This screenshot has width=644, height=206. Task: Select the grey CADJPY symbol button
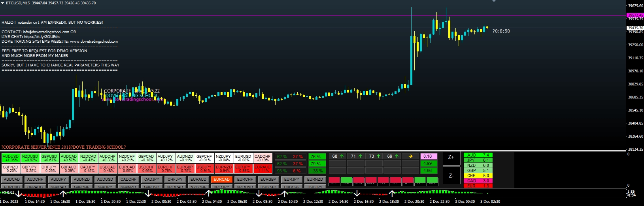pos(152,180)
